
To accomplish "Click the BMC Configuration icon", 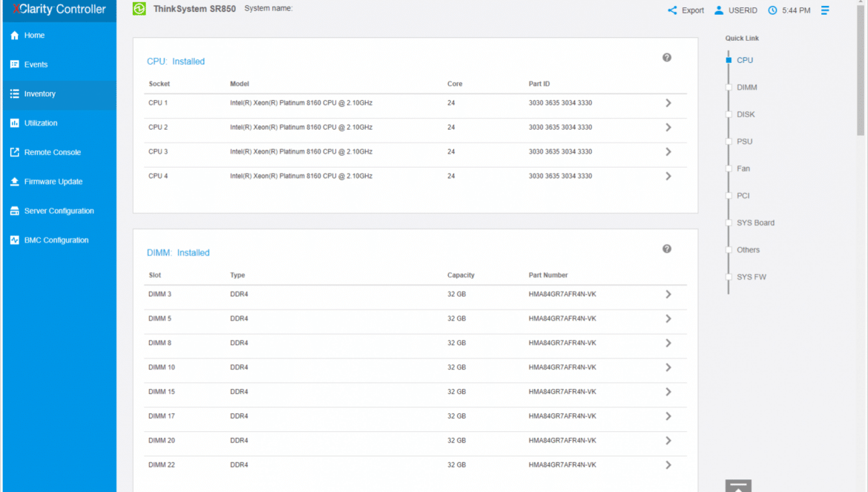I will [x=14, y=240].
